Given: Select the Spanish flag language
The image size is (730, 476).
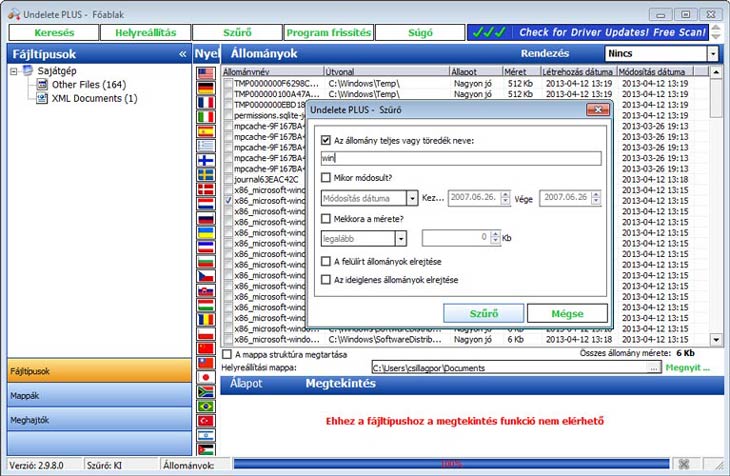Looking at the screenshot, I should (206, 131).
